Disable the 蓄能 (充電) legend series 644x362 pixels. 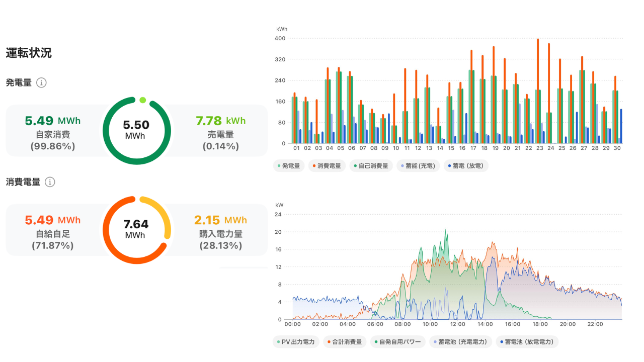click(x=418, y=166)
